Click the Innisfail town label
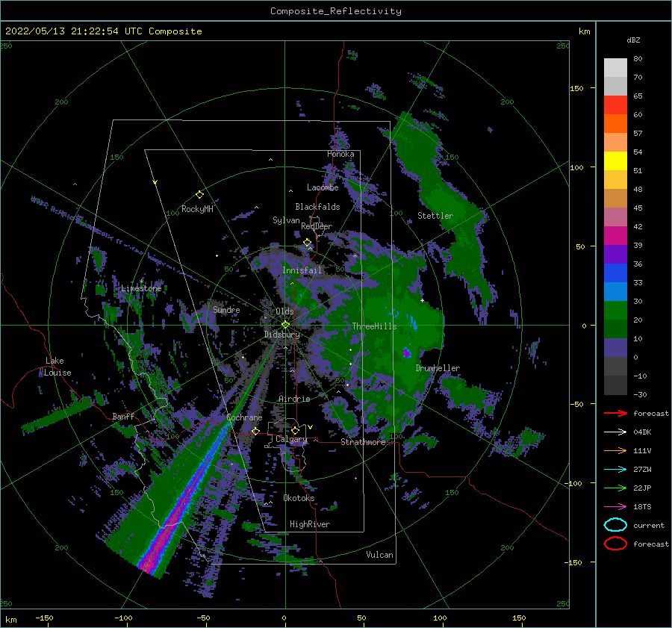Viewport: 672px width, 628px height. [x=302, y=270]
